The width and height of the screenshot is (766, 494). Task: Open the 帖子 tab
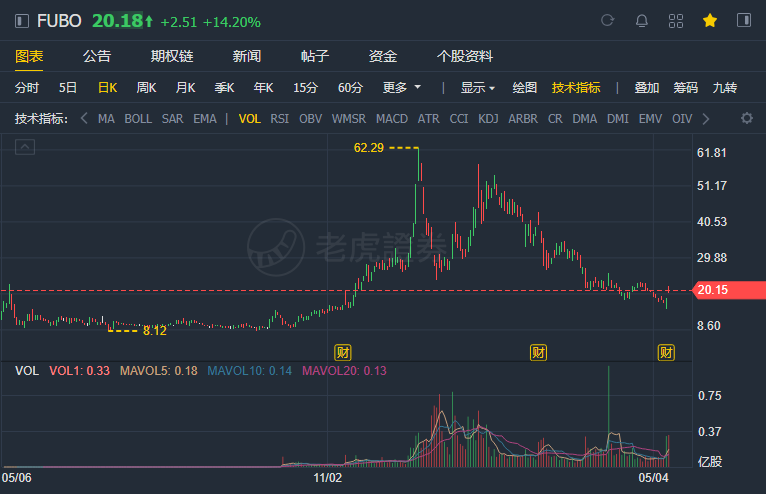[x=315, y=56]
